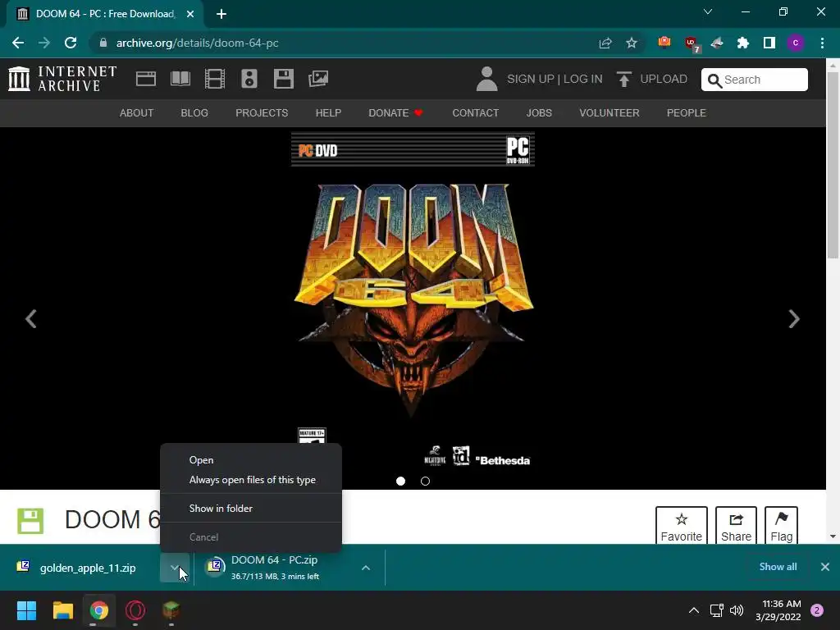Click the HELP navigation item
The width and height of the screenshot is (840, 630).
tap(328, 113)
